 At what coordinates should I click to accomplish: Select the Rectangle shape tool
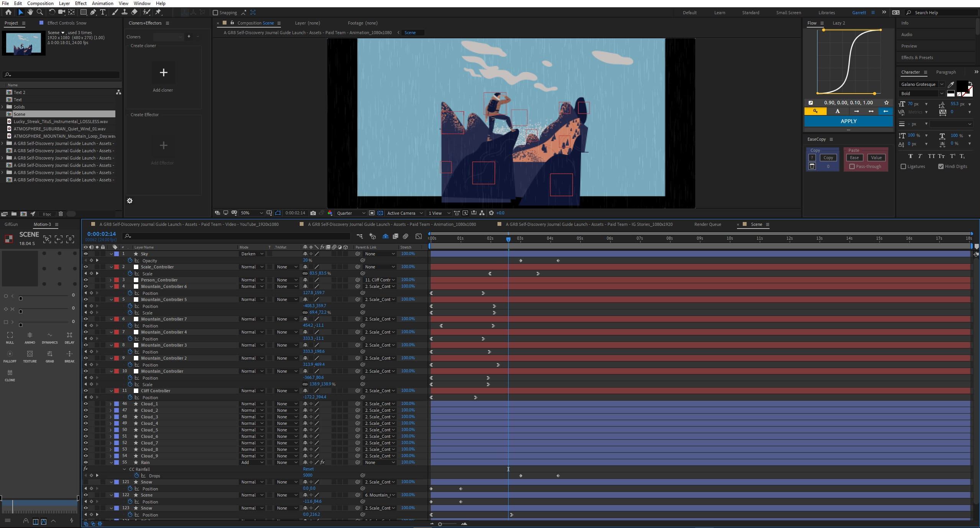[83, 12]
